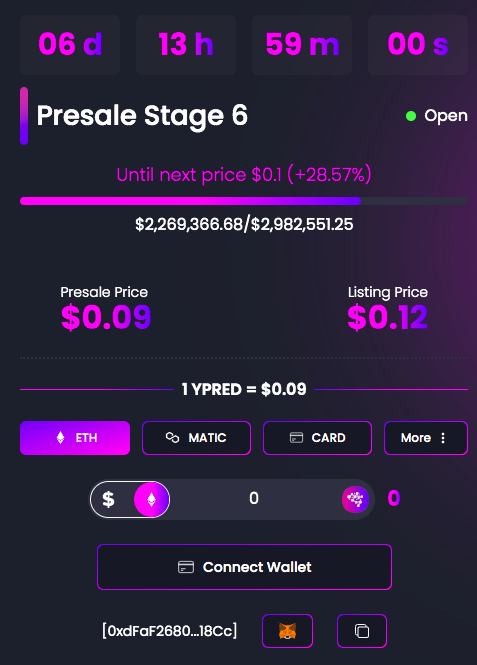Viewport: 477px width, 665px height.
Task: Select ETH payment method tab
Action: coord(75,438)
